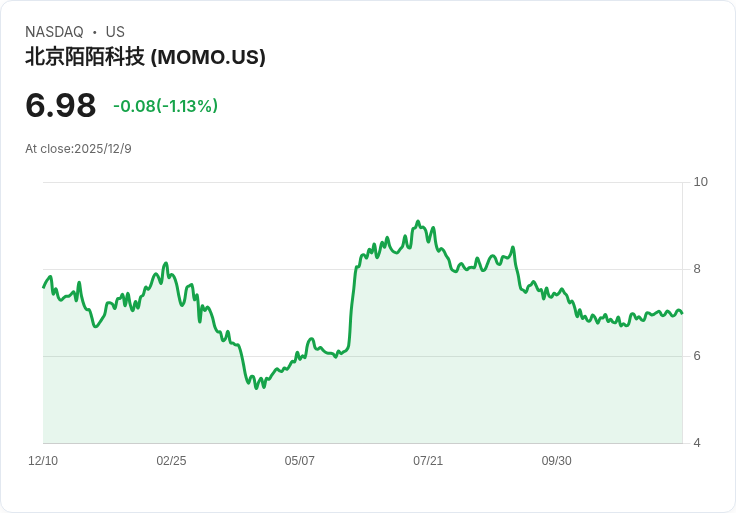This screenshot has height=513, width=736.
Task: Click the chart's highest peak near 07/21
Action: (418, 221)
